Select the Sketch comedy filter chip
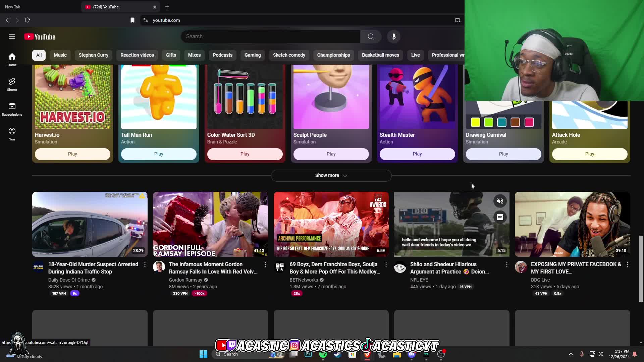This screenshot has width=644, height=362. [289, 55]
